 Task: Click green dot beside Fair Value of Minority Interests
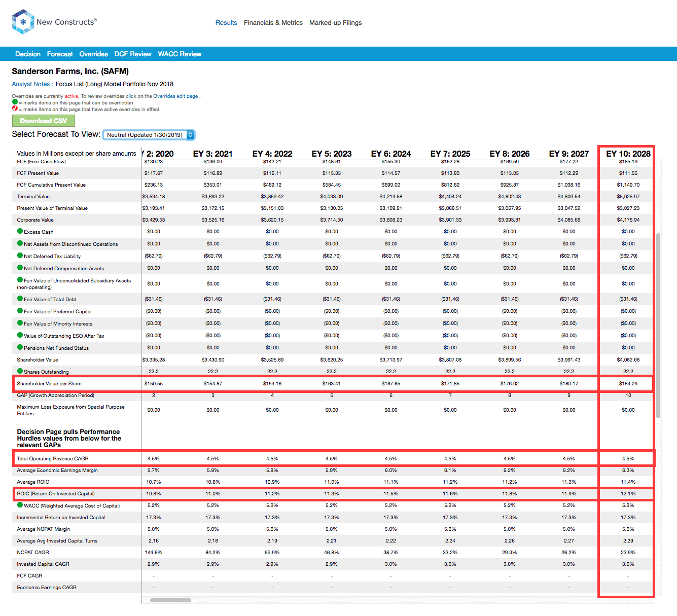20,323
